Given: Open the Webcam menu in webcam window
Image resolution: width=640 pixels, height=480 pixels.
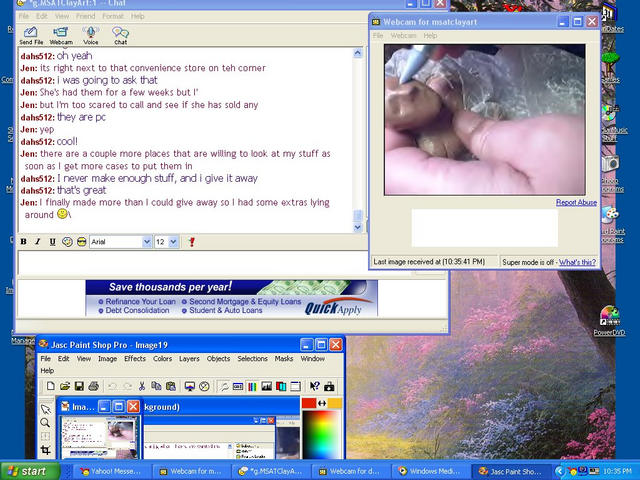Looking at the screenshot, I should click(403, 36).
